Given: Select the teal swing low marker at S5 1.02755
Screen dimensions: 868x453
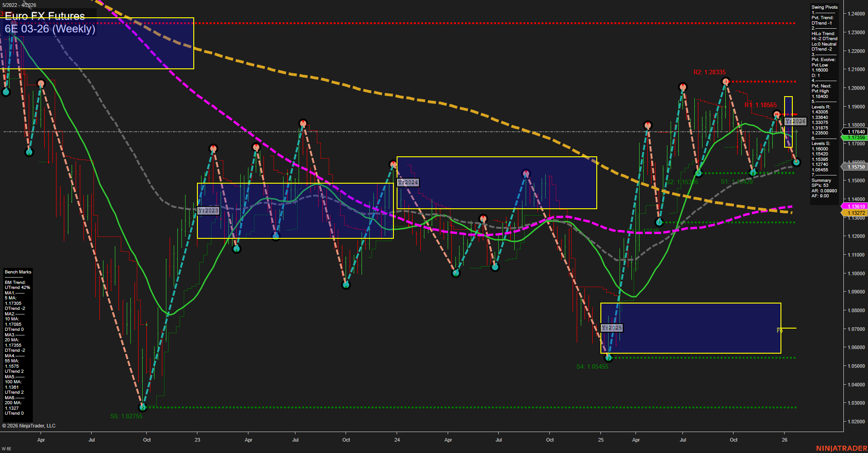Looking at the screenshot, I should (x=143, y=407).
